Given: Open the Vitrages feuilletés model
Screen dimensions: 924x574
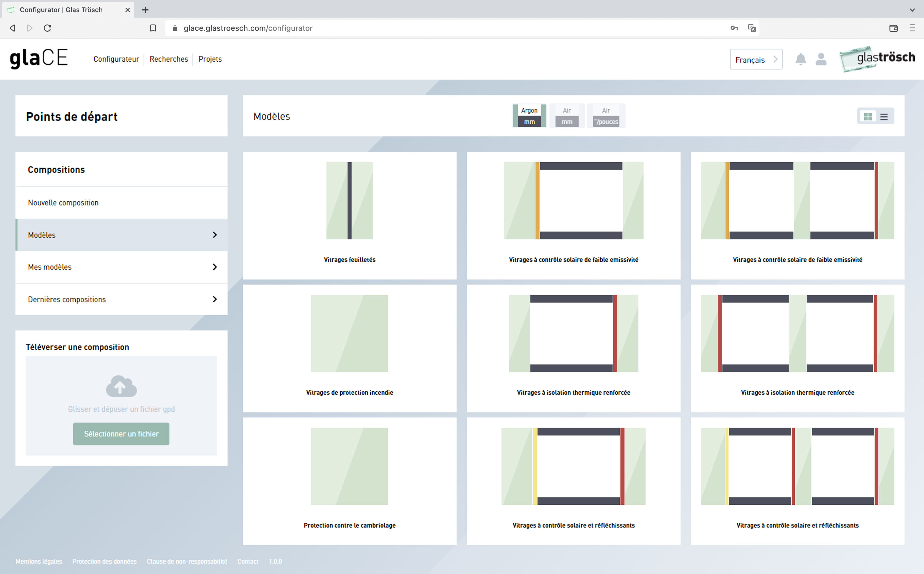Looking at the screenshot, I should pyautogui.click(x=350, y=216).
